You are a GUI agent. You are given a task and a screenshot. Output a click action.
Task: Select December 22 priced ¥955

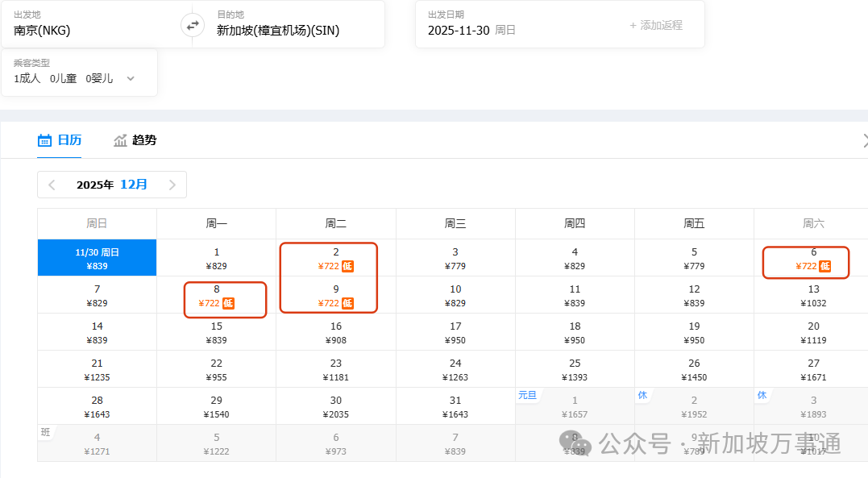[217, 369]
